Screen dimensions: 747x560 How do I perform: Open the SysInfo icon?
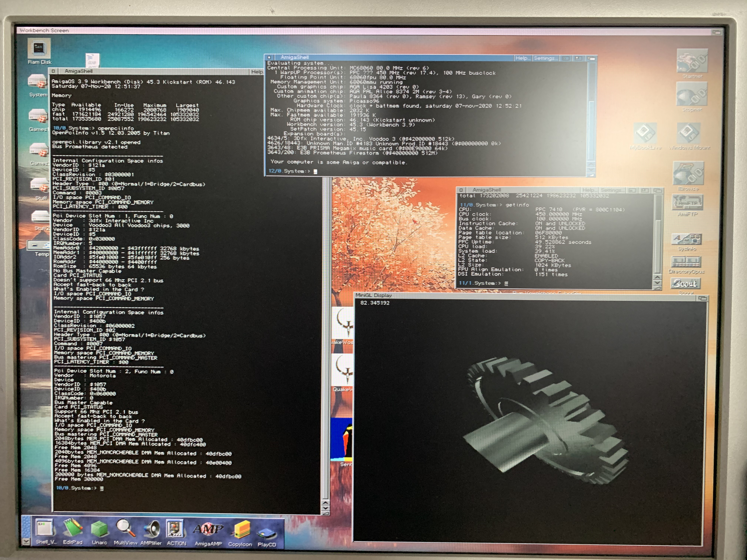click(x=687, y=242)
